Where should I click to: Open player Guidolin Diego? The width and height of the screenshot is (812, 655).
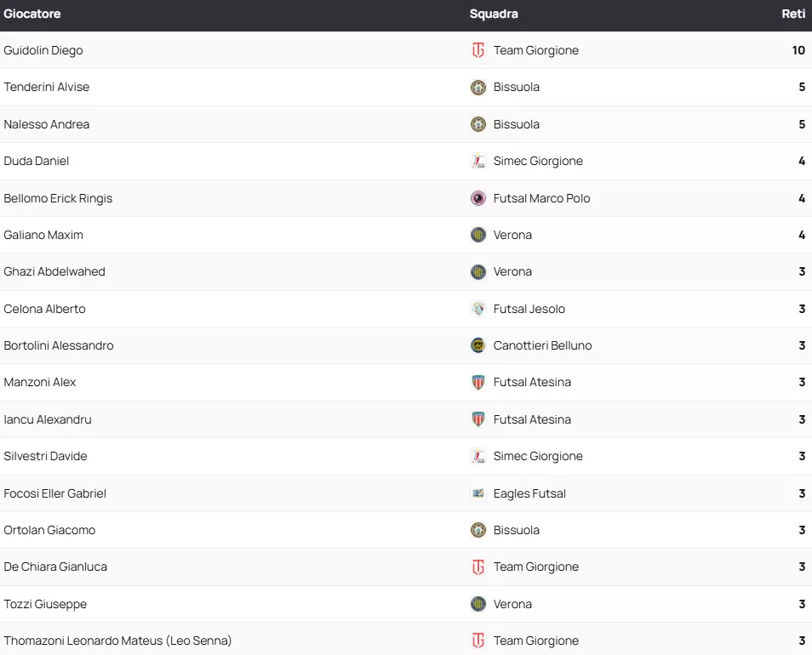click(43, 50)
